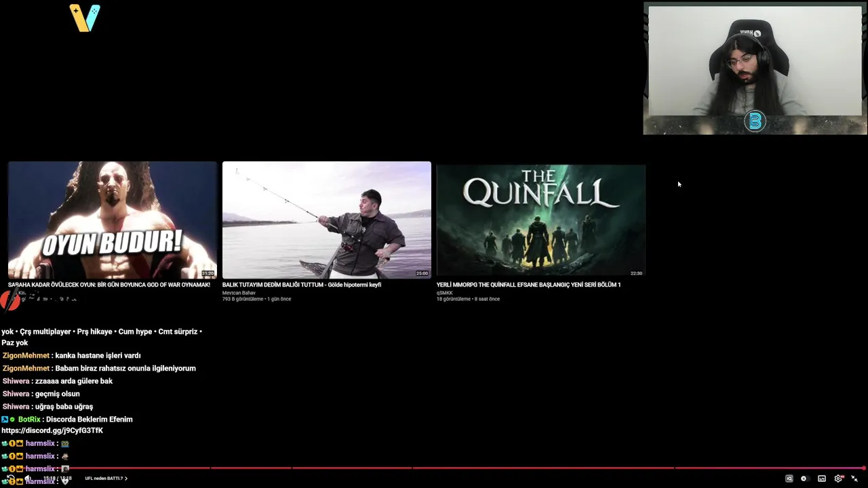Viewport: 868px width, 488px height.
Task: Open the fishing video thumbnail
Action: point(327,220)
